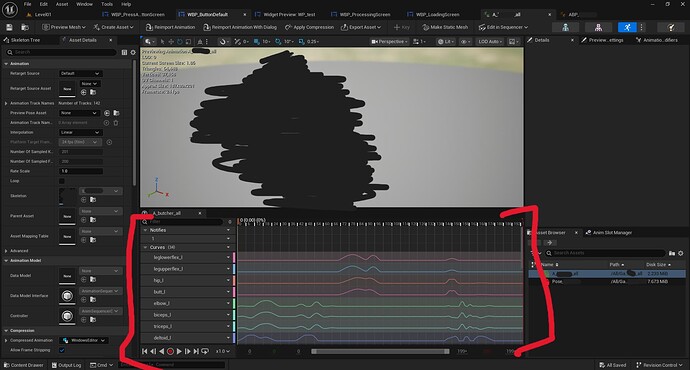This screenshot has height=370, width=690.
Task: Toggle the Loop checkbox
Action: click(x=62, y=181)
